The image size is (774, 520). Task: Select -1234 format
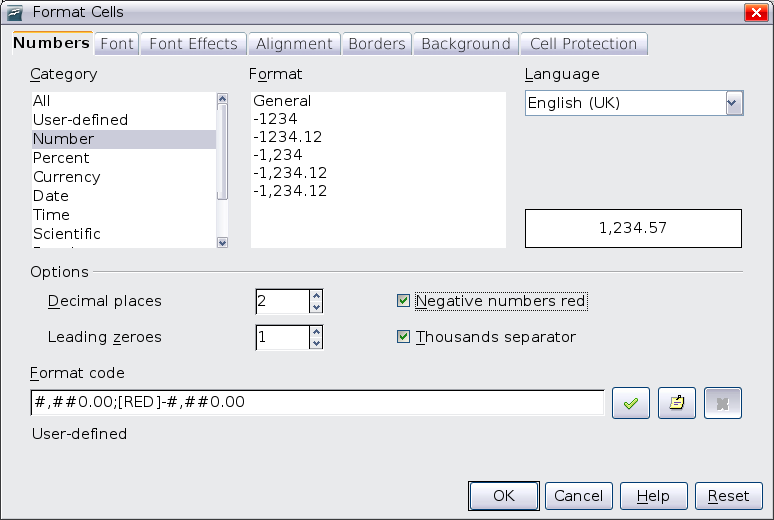coord(378,119)
